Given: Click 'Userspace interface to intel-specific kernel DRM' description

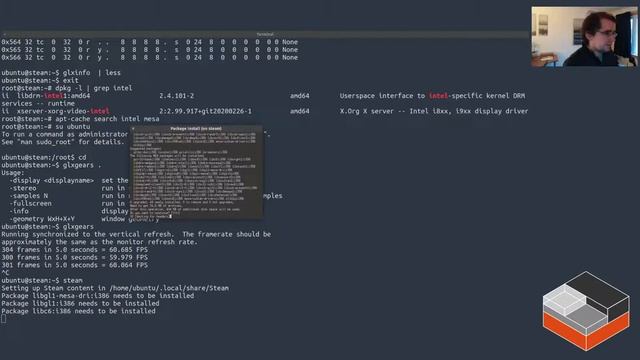Looking at the screenshot, I should tap(432, 96).
